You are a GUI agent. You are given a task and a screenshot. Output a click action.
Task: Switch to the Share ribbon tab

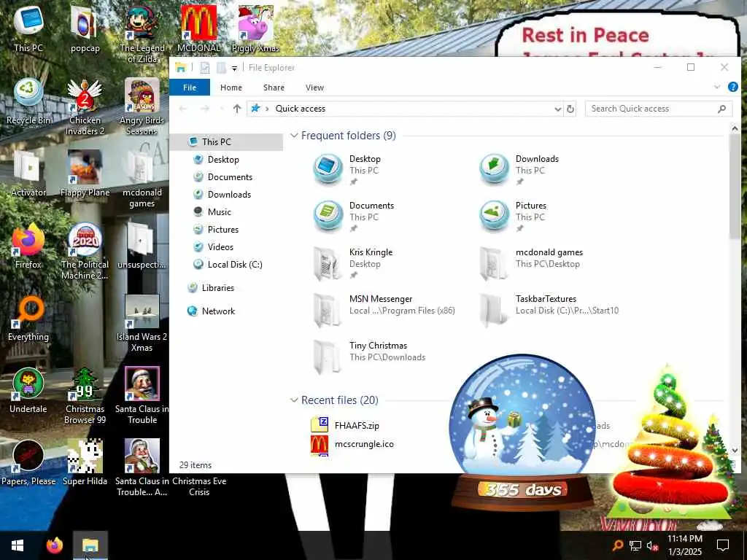tap(274, 87)
